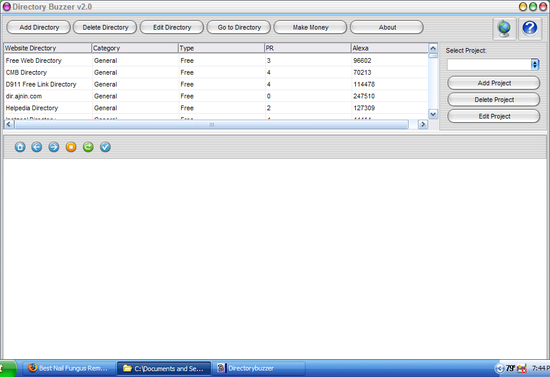
Task: Open the Go to Directory button
Action: tap(239, 27)
